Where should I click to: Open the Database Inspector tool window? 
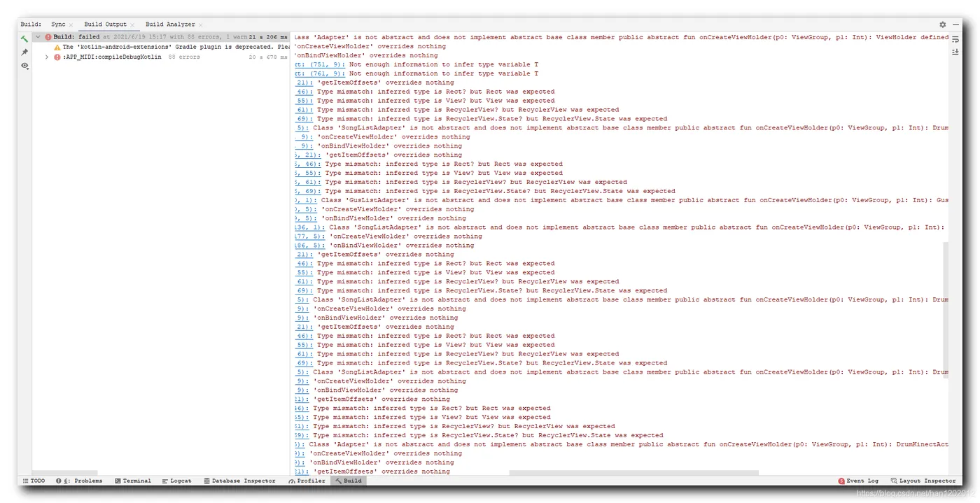click(239, 481)
